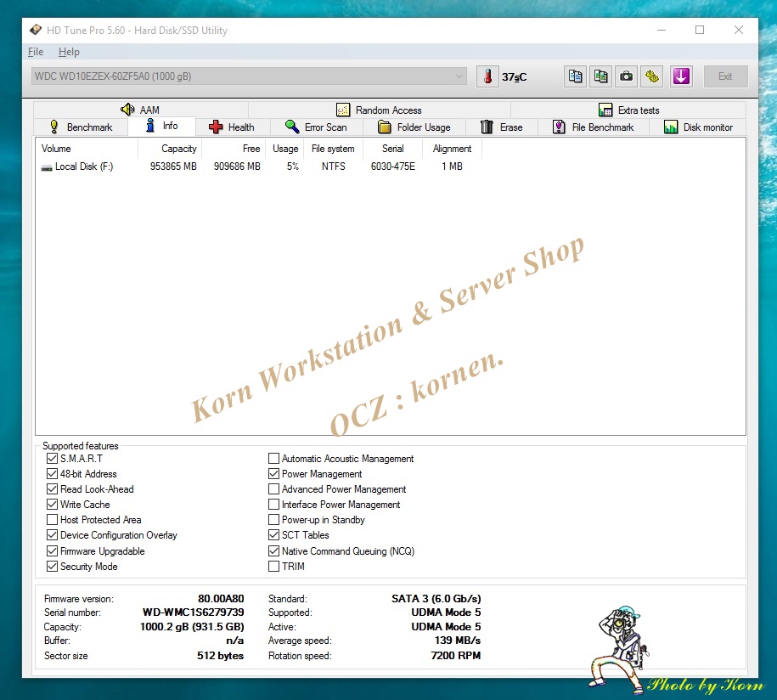This screenshot has height=700, width=777.
Task: Save screenshot with the camera icon
Action: pos(627,76)
